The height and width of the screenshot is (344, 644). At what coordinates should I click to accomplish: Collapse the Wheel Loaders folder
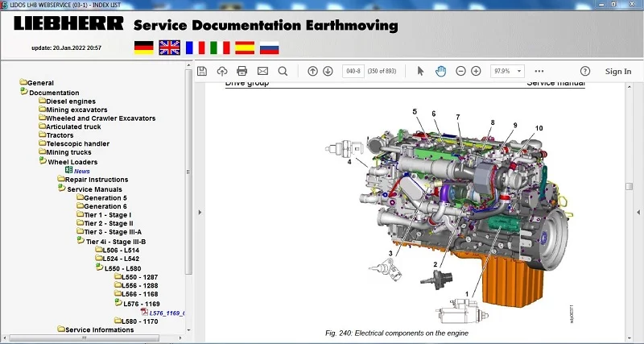68,162
